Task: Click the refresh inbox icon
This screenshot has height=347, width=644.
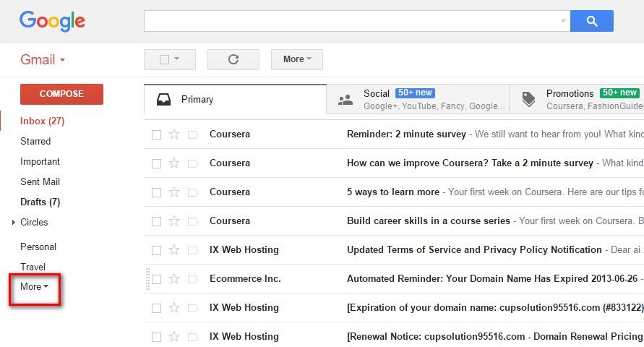Action: [233, 59]
